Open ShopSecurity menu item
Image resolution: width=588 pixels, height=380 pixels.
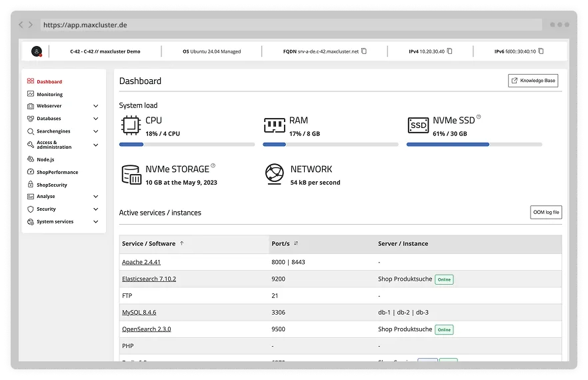click(52, 185)
